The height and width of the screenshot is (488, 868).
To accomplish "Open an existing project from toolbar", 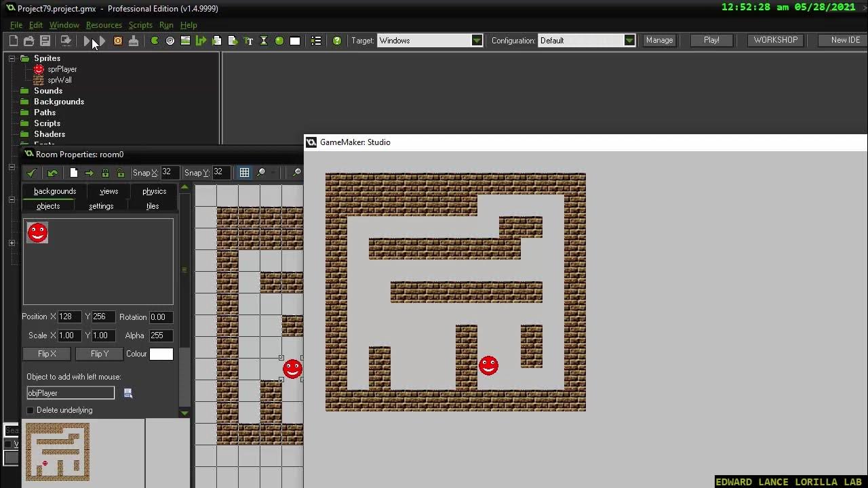I will click(29, 41).
